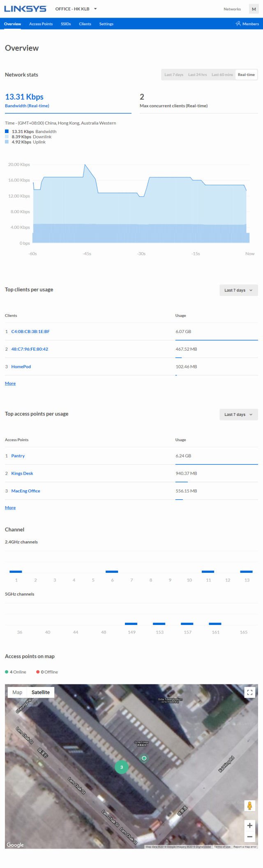This screenshot has width=263, height=868.
Task: Open client C4:0B:CB:3B:1E:BF
Action: pos(30,331)
